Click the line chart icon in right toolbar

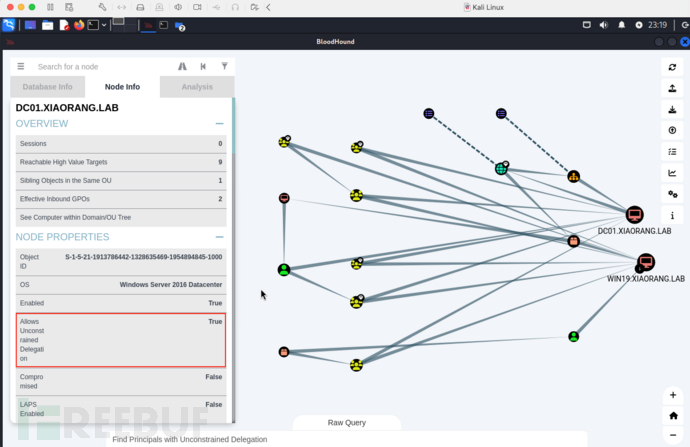coord(672,173)
